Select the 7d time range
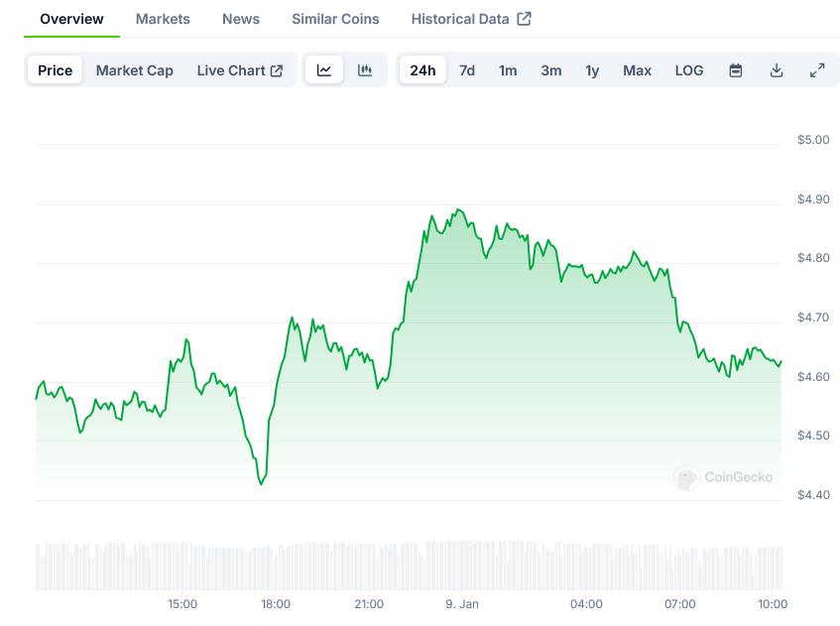The height and width of the screenshot is (626, 840). click(467, 70)
